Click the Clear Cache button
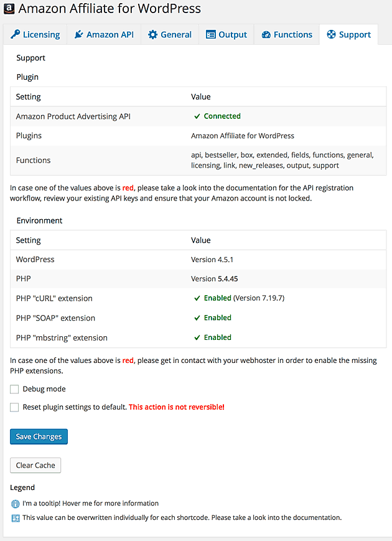This screenshot has width=392, height=541. (35, 465)
